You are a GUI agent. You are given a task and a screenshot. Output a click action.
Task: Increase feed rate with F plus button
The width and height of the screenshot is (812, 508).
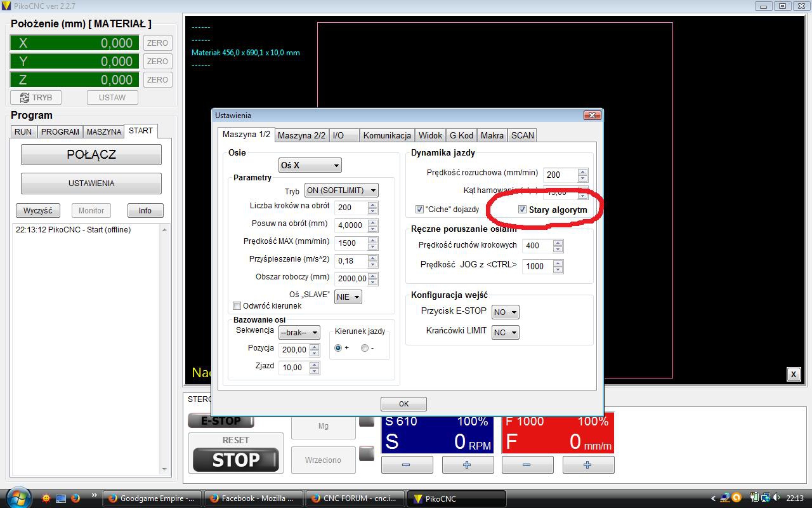(587, 465)
